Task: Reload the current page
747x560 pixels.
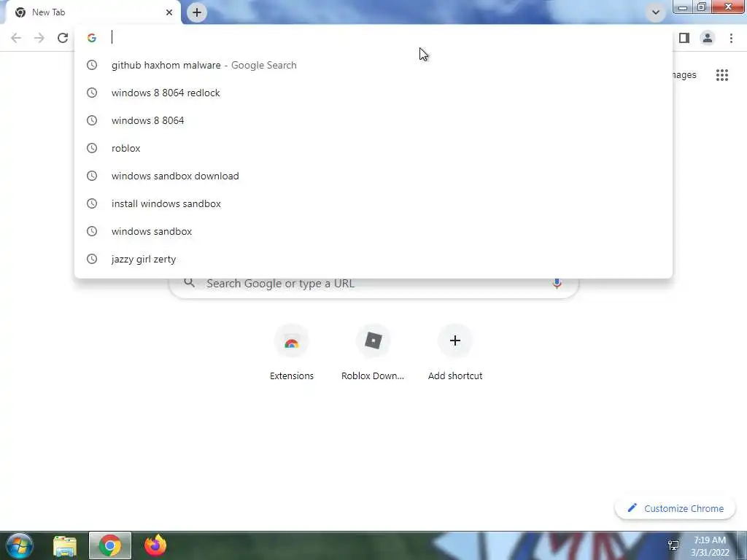Action: [x=63, y=38]
